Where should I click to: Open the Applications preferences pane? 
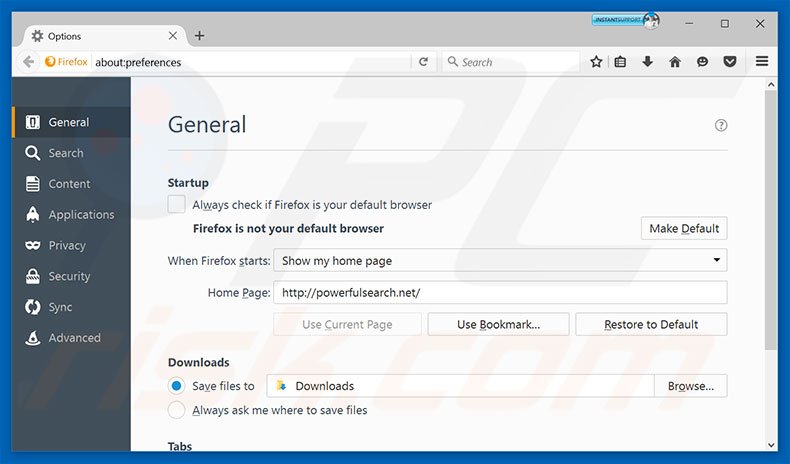coord(71,215)
